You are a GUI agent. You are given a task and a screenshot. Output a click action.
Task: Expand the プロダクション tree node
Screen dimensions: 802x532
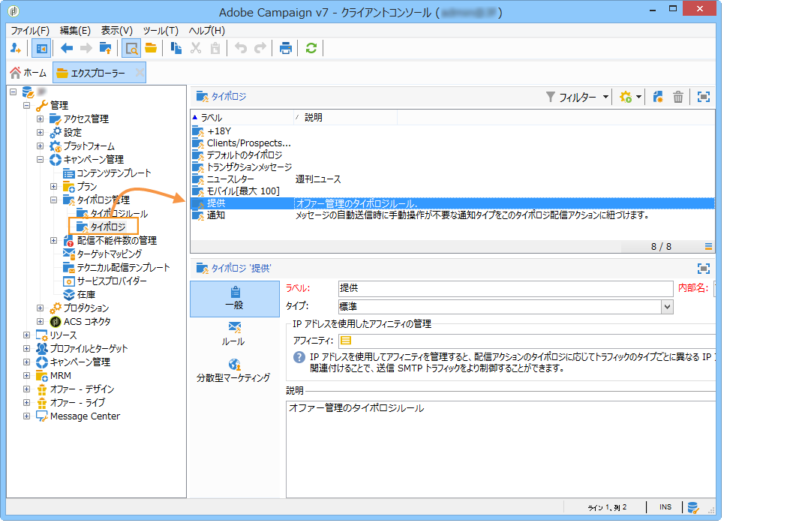(40, 308)
